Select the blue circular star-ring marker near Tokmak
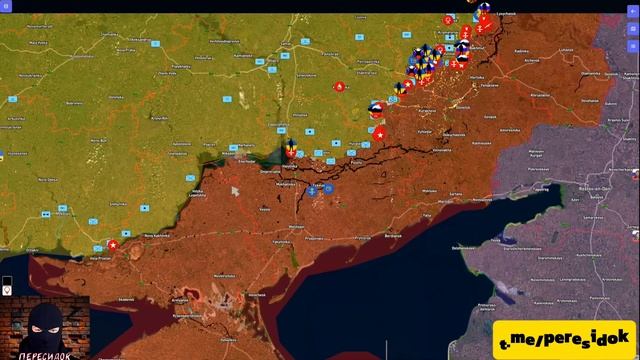The image size is (640, 360). 329,189
